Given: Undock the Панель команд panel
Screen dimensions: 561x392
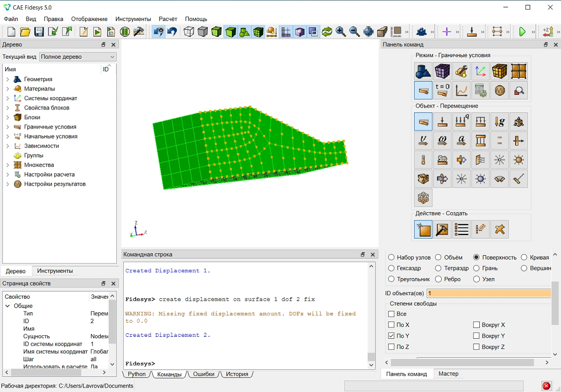Looking at the screenshot, I should 546,44.
